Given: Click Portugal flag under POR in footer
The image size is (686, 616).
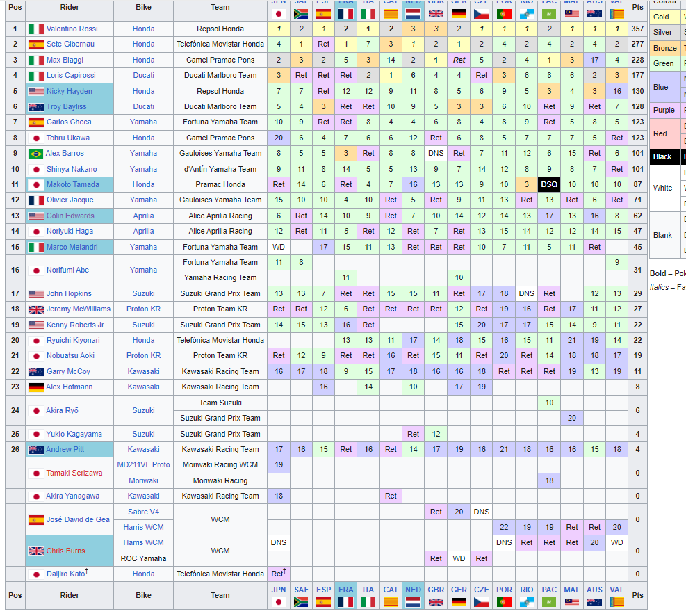Looking at the screenshot, I should pos(504,602).
